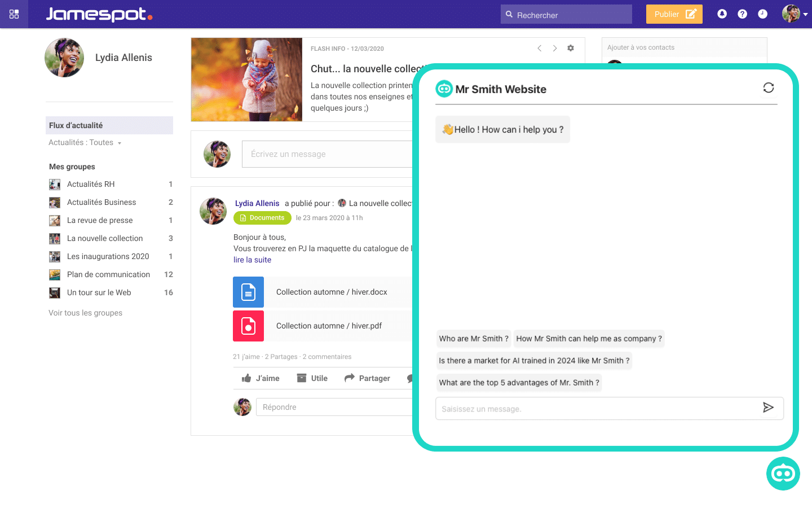
Task: Click the green Documents tag
Action: tap(262, 218)
